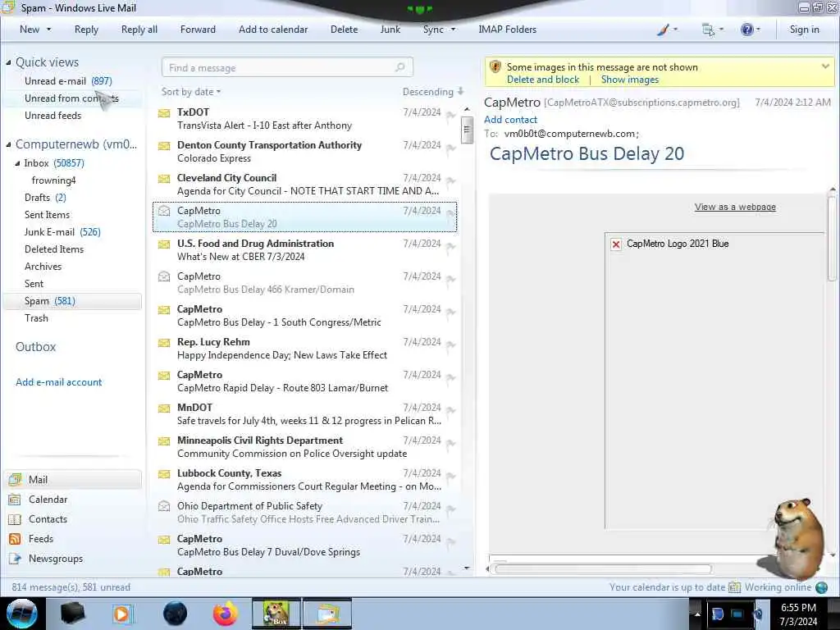Click the reading pane horizontal scrollbar
Image resolution: width=840 pixels, height=630 pixels.
point(603,569)
